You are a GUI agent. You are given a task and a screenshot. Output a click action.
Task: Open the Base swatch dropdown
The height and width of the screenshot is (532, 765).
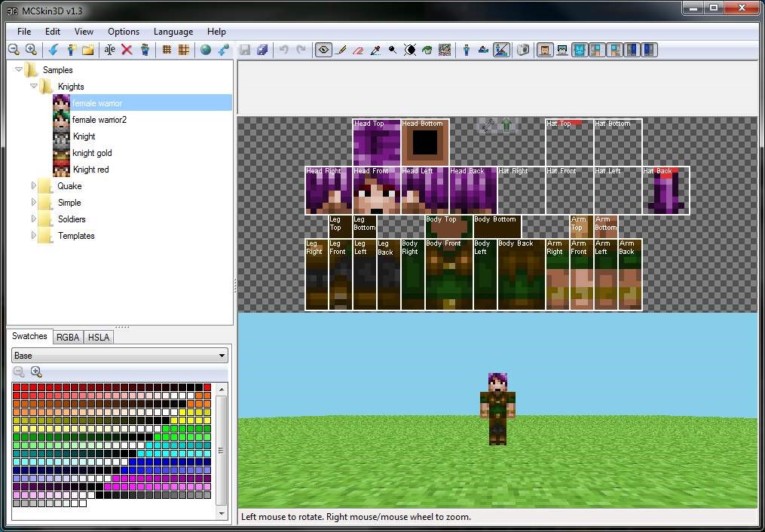(222, 355)
